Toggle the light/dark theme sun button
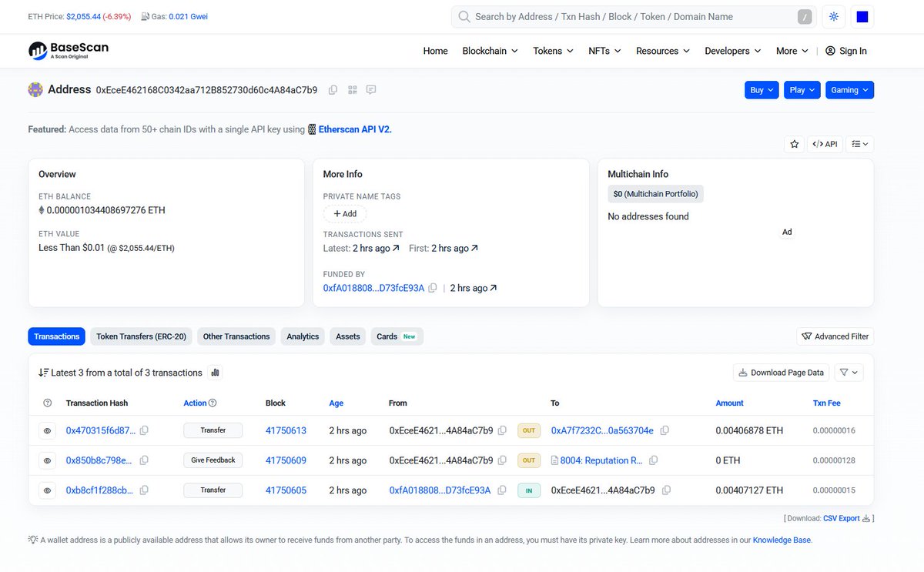This screenshot has height=572, width=924. coord(834,17)
